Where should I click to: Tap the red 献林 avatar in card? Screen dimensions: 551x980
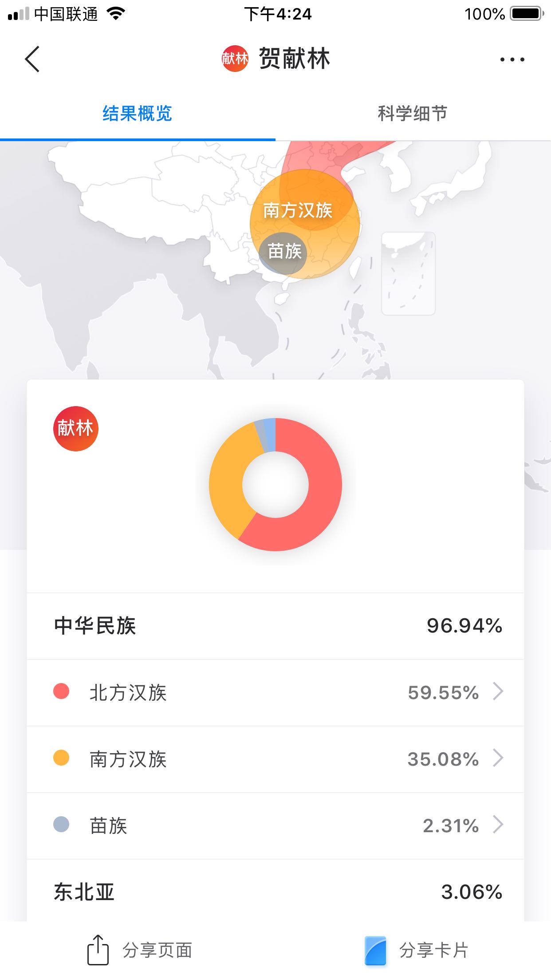tap(75, 428)
